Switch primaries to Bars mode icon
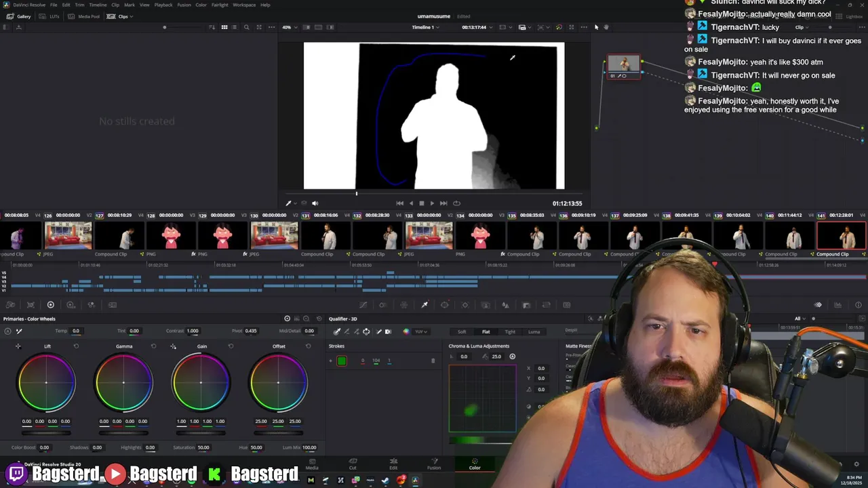The height and width of the screenshot is (488, 868). pos(296,319)
